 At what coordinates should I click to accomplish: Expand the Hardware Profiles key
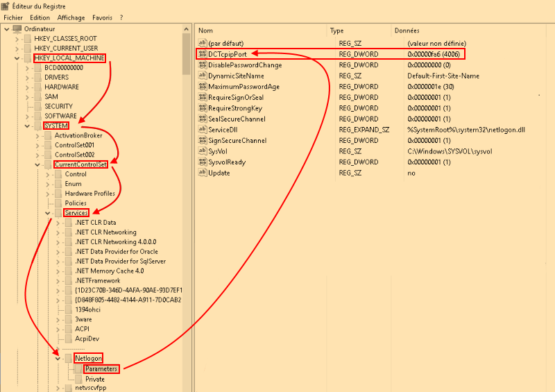48,194
